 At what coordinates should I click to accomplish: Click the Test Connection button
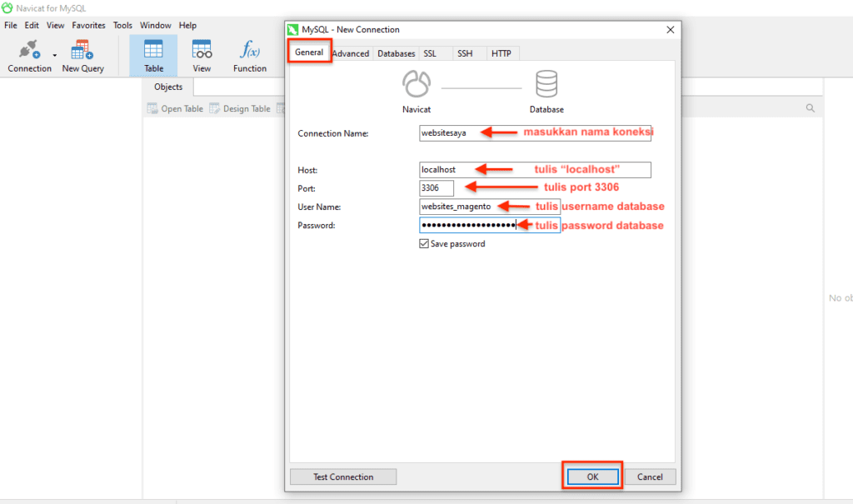tap(342, 477)
